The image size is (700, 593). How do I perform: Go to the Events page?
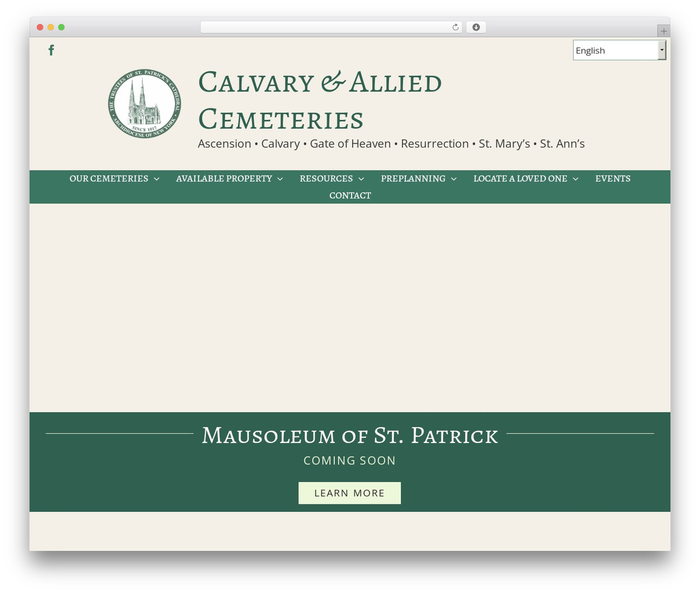point(613,179)
